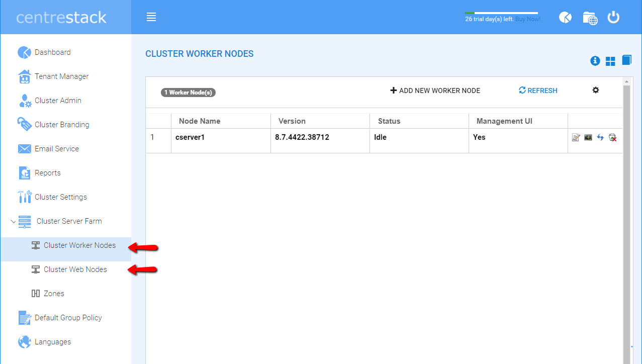Click the Default Group Policy icon
Image resolution: width=642 pixels, height=364 pixels.
click(x=24, y=318)
